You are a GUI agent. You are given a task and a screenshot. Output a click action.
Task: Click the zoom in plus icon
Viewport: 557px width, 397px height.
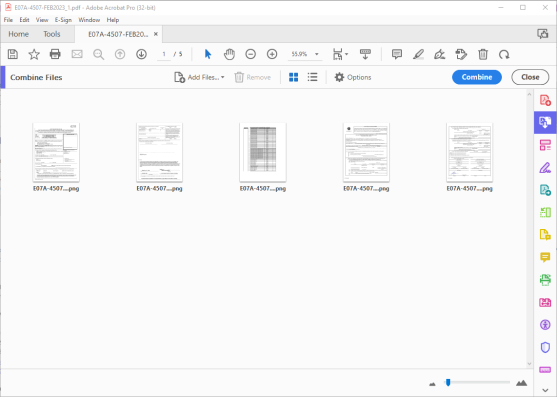click(x=272, y=54)
